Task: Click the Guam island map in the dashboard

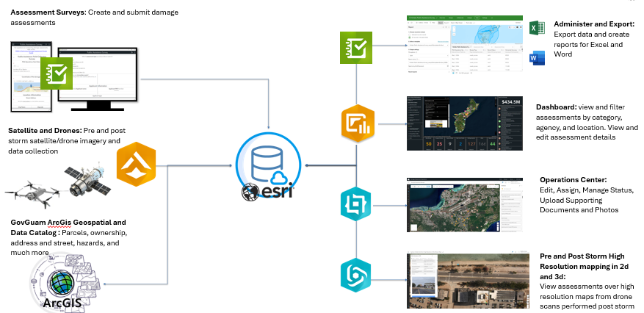Action: point(466,115)
